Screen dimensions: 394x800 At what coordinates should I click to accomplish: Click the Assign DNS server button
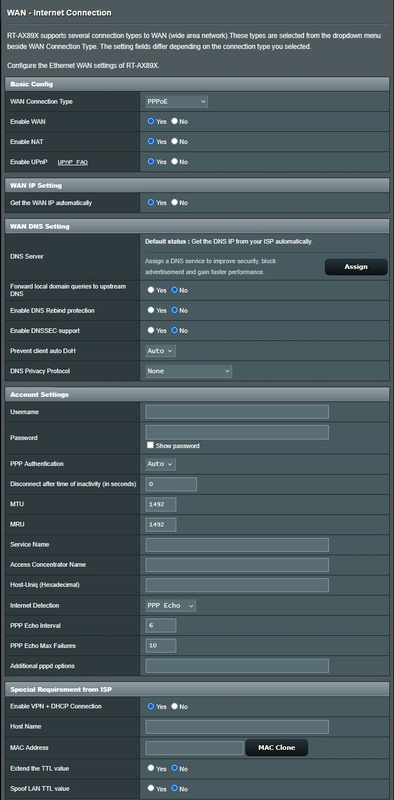[x=356, y=267]
